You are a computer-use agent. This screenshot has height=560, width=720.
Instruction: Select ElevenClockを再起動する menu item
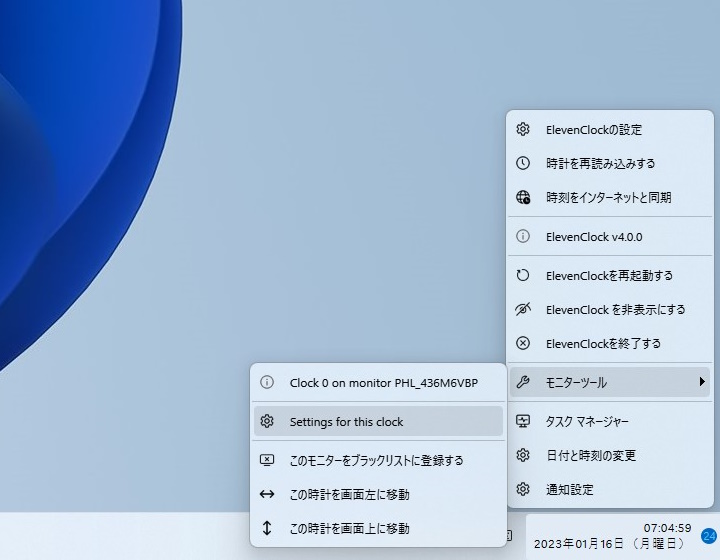point(610,275)
